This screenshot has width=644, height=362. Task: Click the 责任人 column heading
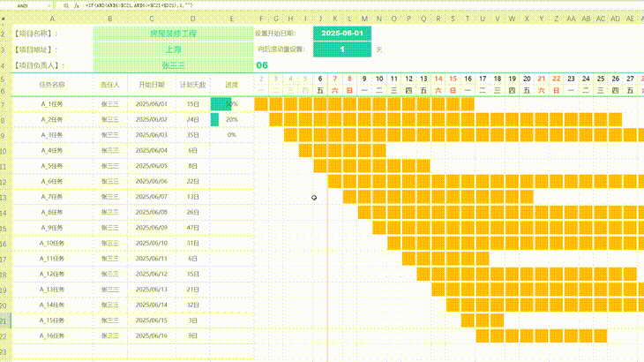[x=110, y=85]
